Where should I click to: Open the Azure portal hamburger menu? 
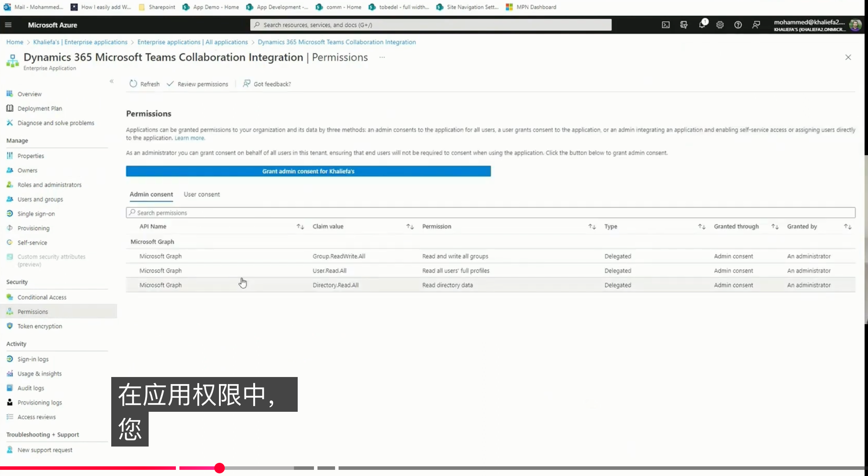pyautogui.click(x=8, y=25)
